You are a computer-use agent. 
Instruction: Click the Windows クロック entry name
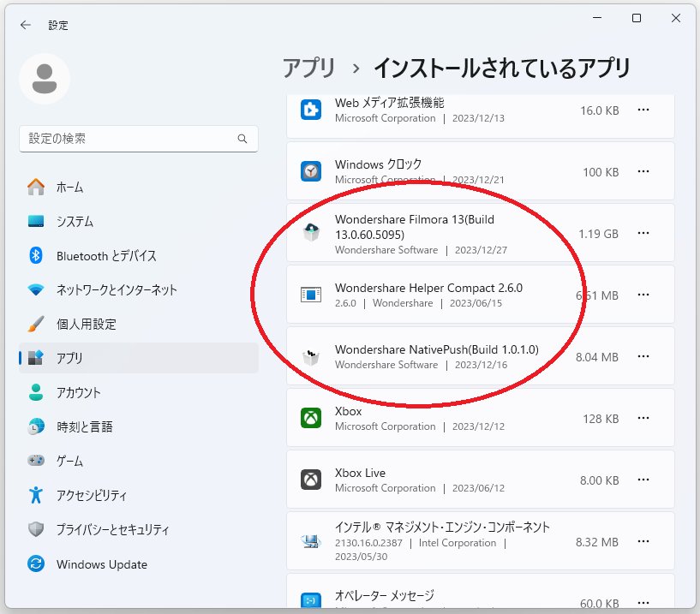378,164
